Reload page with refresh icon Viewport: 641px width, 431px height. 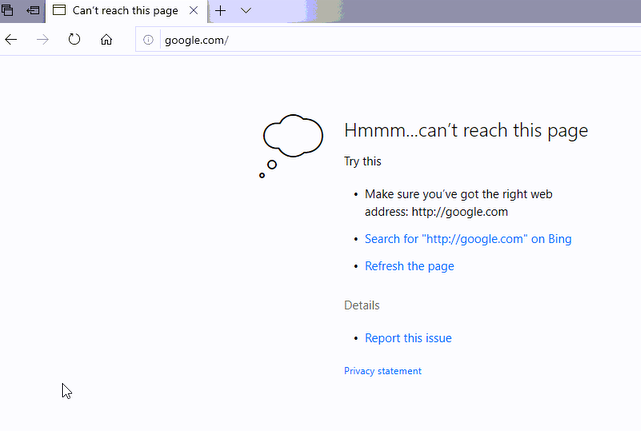tap(74, 39)
